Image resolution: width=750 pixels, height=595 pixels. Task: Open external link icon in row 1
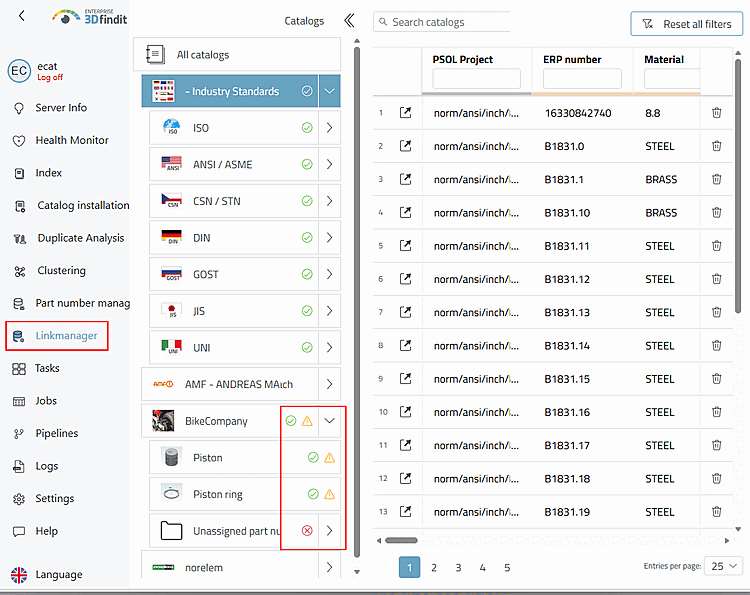pyautogui.click(x=405, y=113)
